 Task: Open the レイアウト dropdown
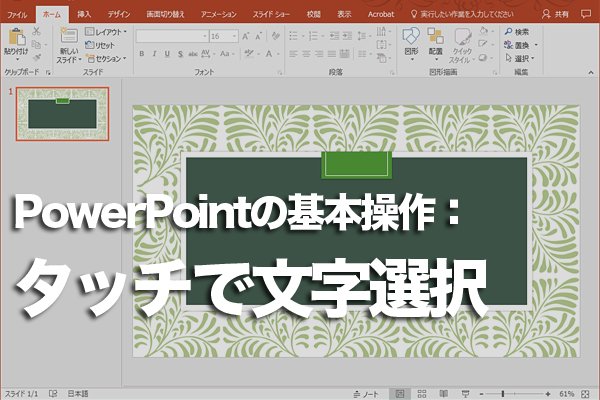pyautogui.click(x=106, y=32)
